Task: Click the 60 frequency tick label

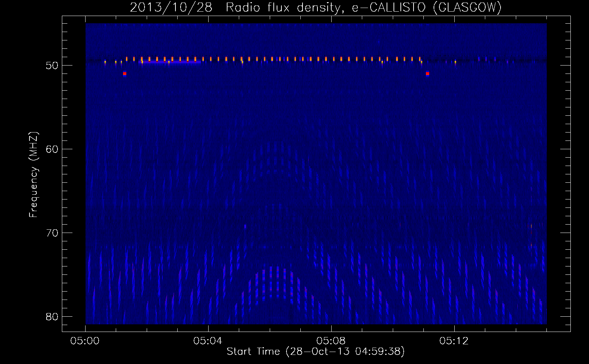Action: tap(52, 149)
